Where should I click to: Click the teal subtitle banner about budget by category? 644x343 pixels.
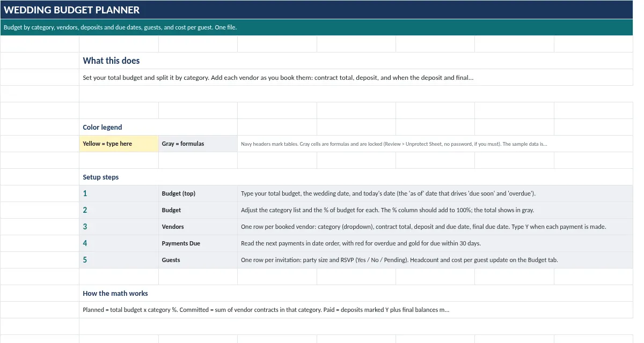(x=317, y=27)
